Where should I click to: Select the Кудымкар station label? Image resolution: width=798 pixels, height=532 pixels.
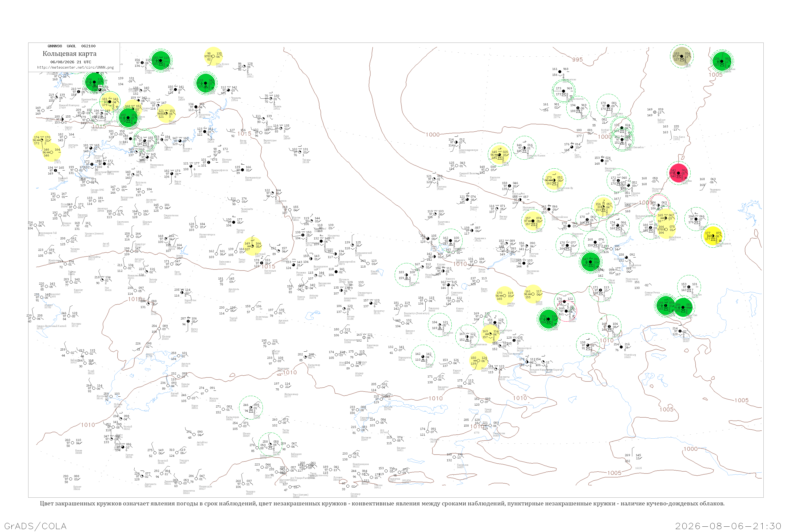click(205, 115)
